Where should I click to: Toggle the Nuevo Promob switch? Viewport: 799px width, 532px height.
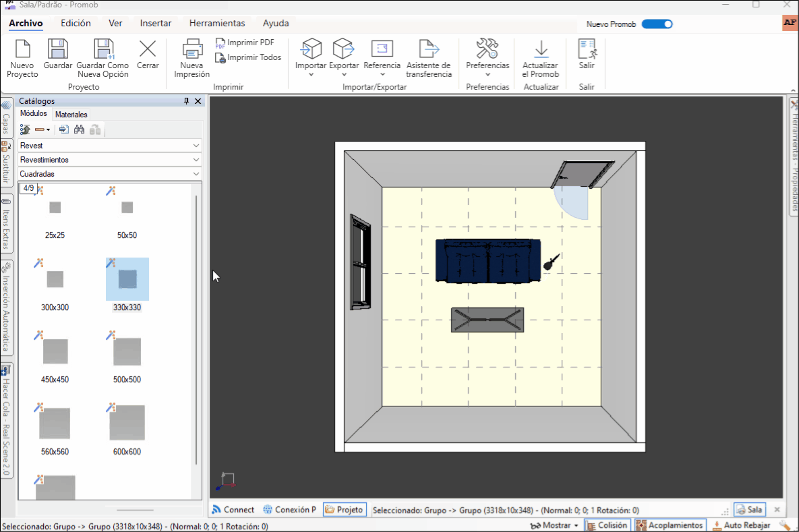tap(657, 24)
